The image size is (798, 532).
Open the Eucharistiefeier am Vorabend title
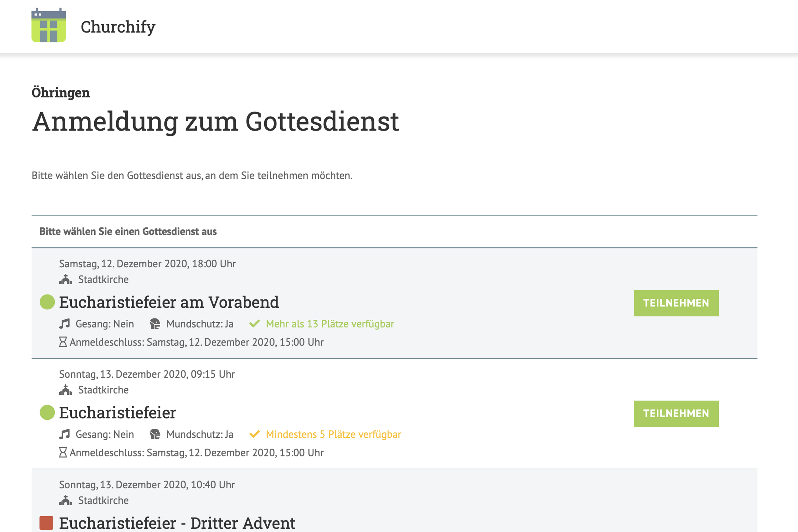coord(169,302)
